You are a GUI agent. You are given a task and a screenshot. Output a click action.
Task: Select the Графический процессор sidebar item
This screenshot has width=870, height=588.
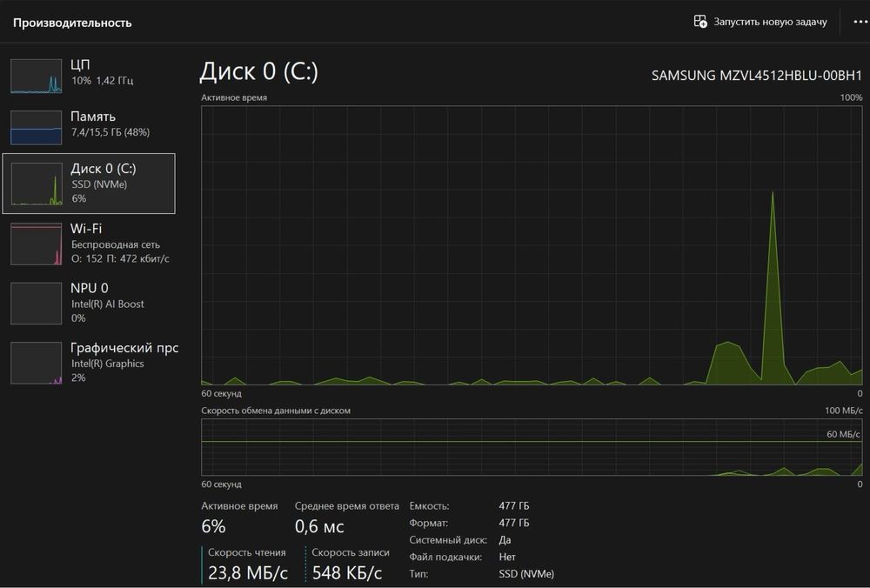pos(89,363)
